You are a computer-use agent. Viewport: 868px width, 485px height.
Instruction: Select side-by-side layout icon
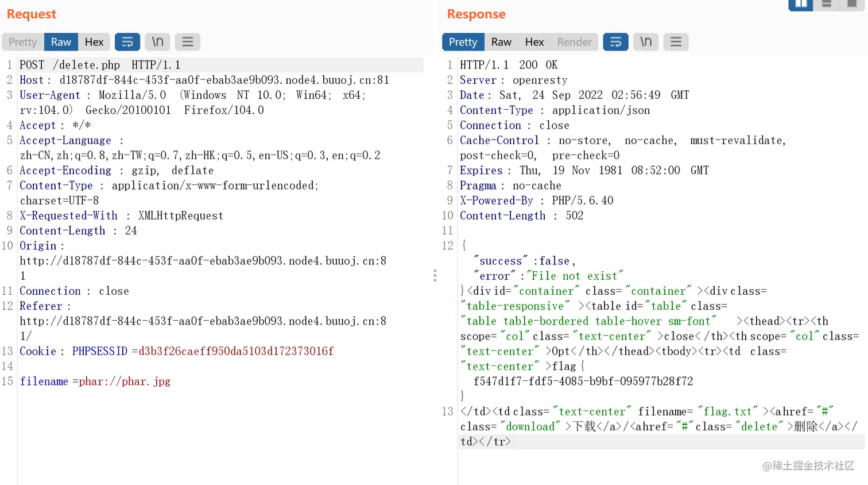coord(801,5)
